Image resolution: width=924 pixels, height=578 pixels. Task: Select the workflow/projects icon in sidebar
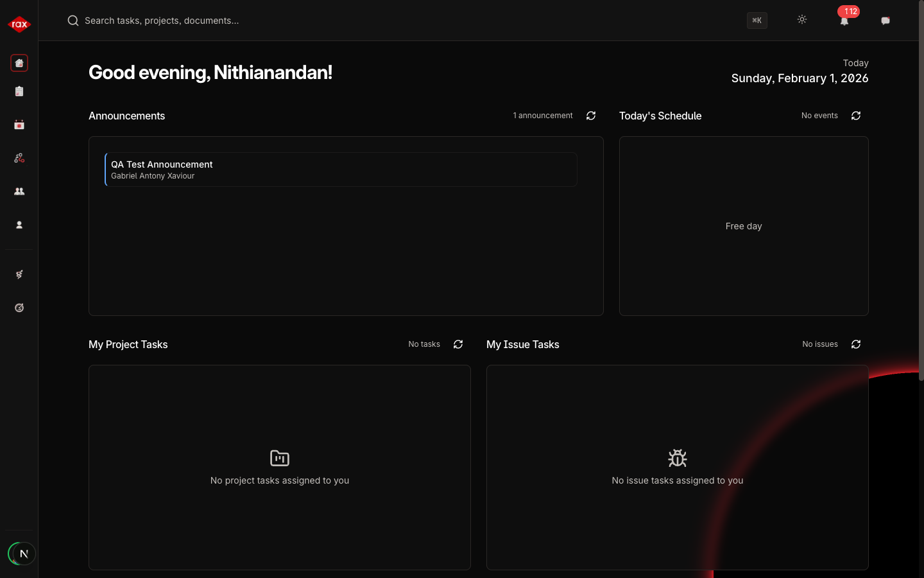(19, 157)
